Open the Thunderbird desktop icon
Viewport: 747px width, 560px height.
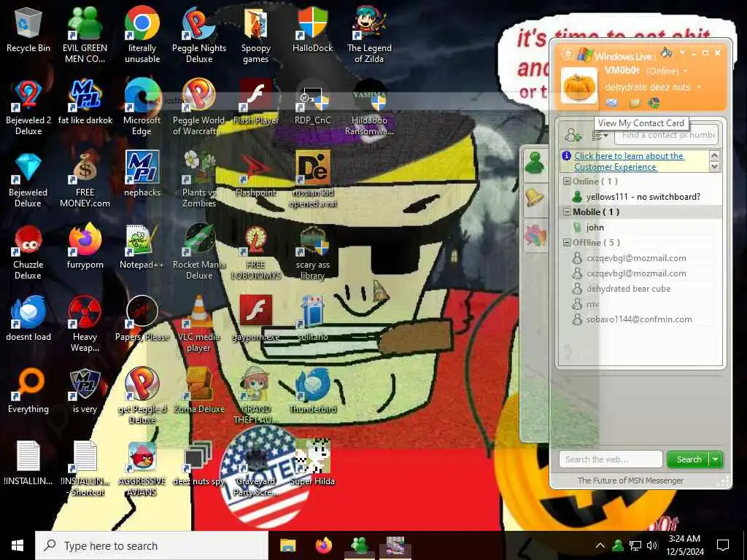[312, 391]
